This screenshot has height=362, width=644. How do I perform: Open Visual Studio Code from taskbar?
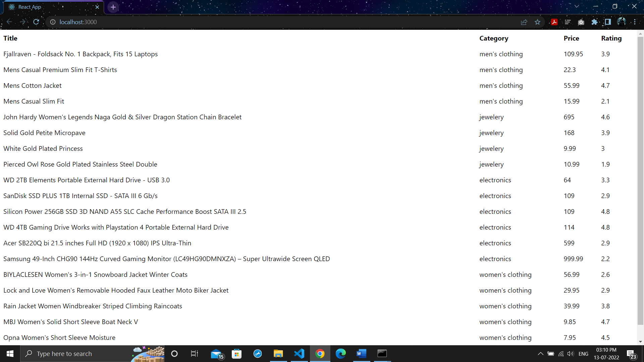(x=299, y=354)
